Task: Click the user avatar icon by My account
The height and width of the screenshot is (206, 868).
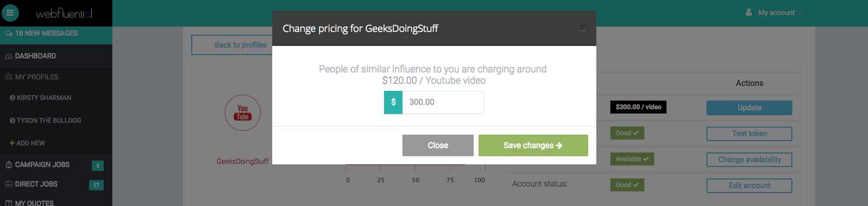Action: 749,12
